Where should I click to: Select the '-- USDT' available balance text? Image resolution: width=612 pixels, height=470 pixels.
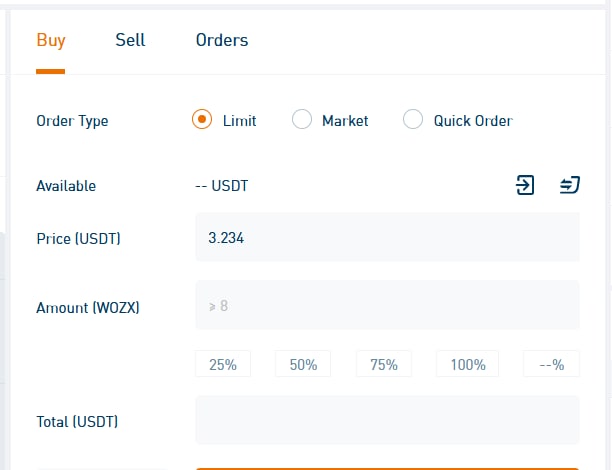222,186
